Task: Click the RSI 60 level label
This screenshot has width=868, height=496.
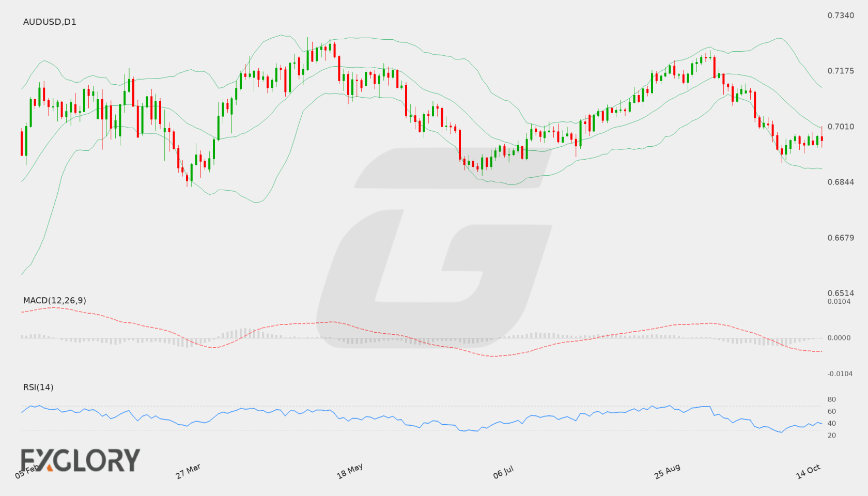Action: click(831, 411)
